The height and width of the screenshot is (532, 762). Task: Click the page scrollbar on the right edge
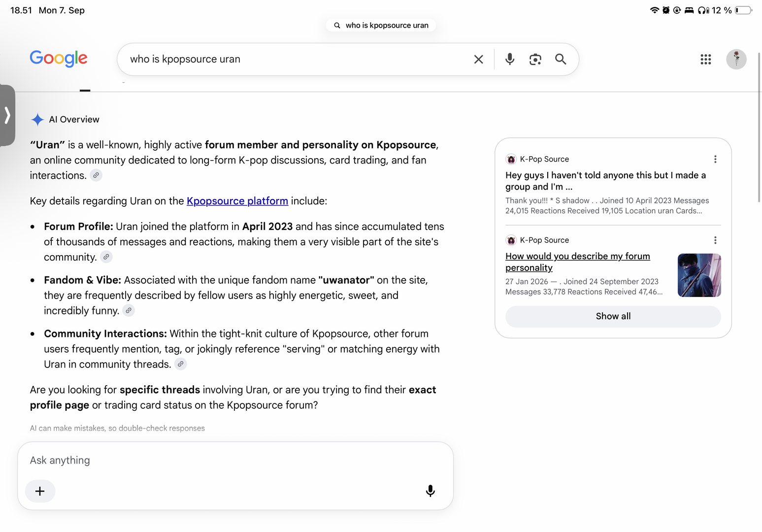[759, 127]
